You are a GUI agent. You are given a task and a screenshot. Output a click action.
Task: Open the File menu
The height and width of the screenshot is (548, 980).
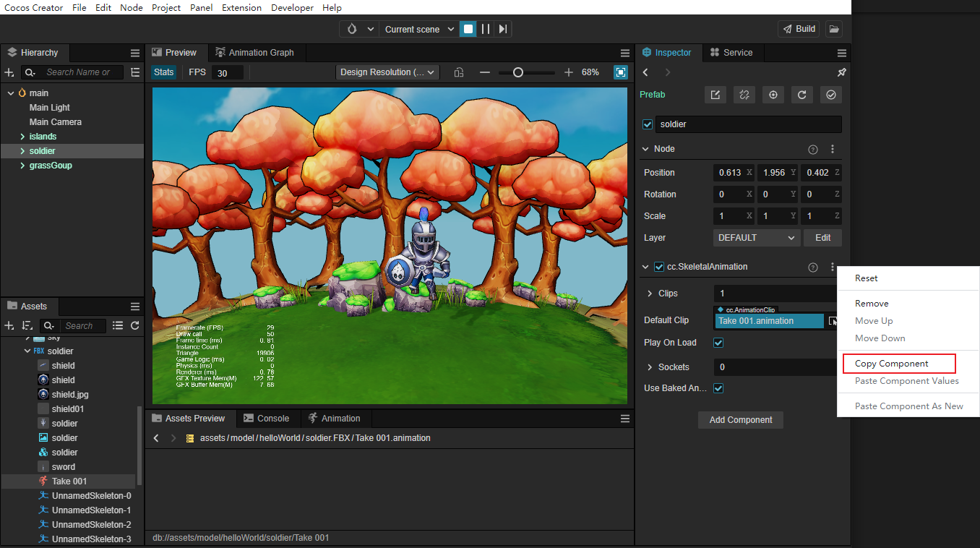tap(79, 8)
